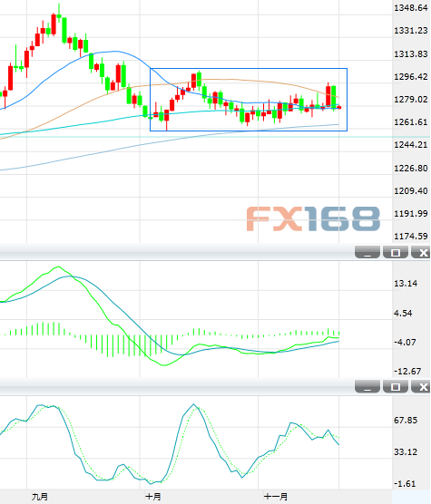Click the 67.85 oscillator axis value
Image resolution: width=431 pixels, height=504 pixels.
click(406, 421)
